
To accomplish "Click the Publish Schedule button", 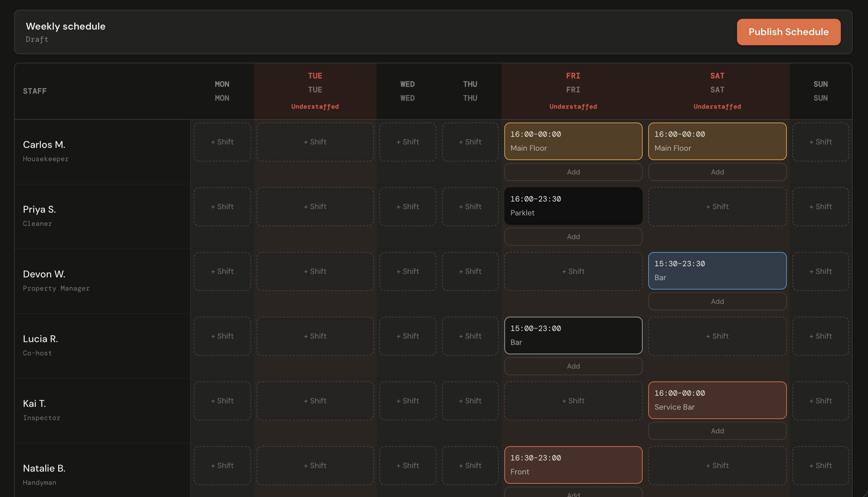I will point(788,32).
